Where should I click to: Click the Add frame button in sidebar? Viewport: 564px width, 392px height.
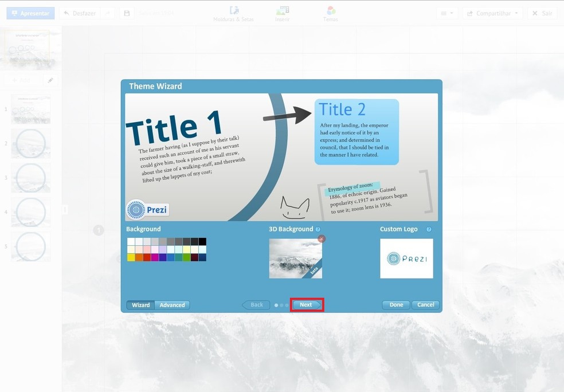click(22, 80)
